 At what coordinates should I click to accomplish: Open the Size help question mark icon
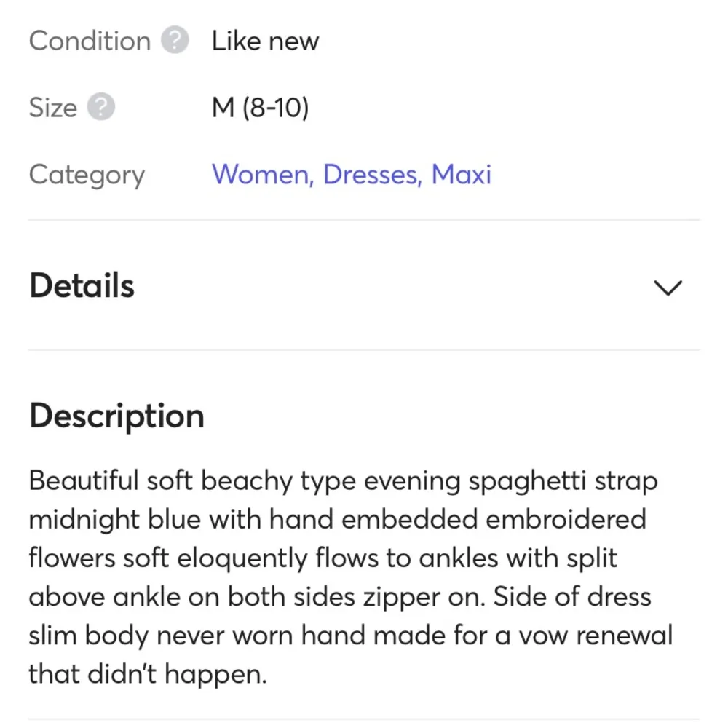point(101,108)
